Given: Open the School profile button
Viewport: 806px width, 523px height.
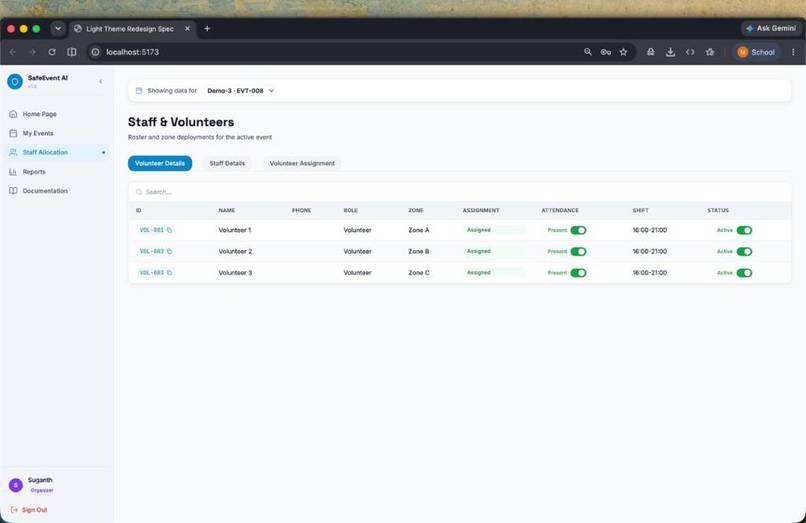Looking at the screenshot, I should (x=756, y=52).
